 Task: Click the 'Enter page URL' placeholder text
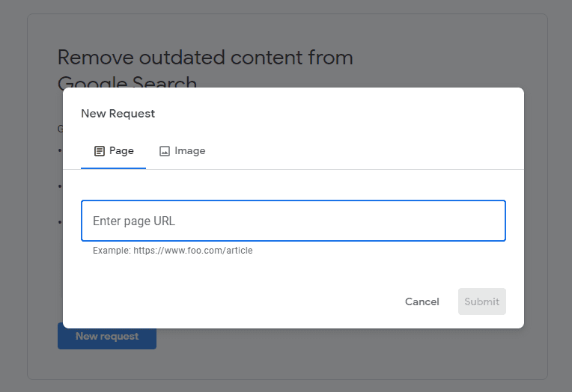click(x=134, y=221)
